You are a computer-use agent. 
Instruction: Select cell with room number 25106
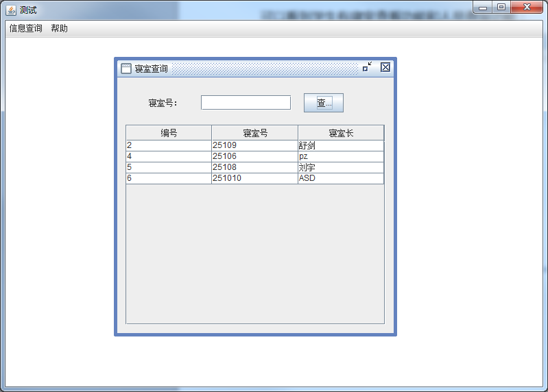coord(254,156)
